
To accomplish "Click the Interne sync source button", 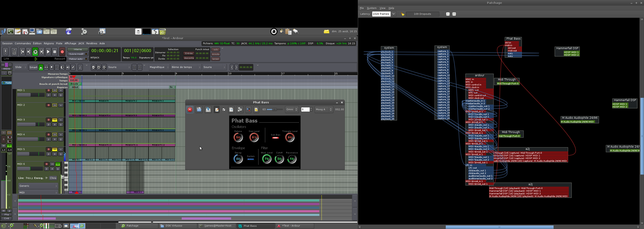I will pyautogui.click(x=78, y=49).
